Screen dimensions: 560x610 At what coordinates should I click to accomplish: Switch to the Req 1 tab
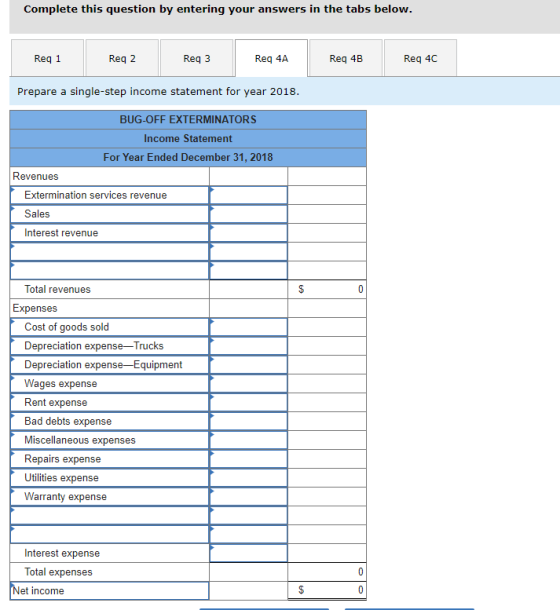pyautogui.click(x=47, y=58)
